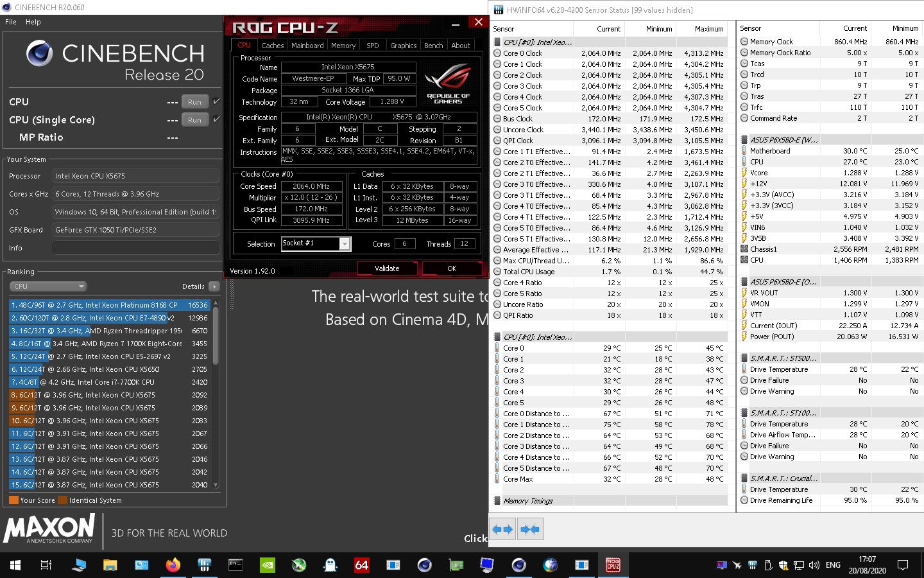Click the ASUS P6X58D-E chip icon above Motherboard
924x578 pixels.
[744, 140]
